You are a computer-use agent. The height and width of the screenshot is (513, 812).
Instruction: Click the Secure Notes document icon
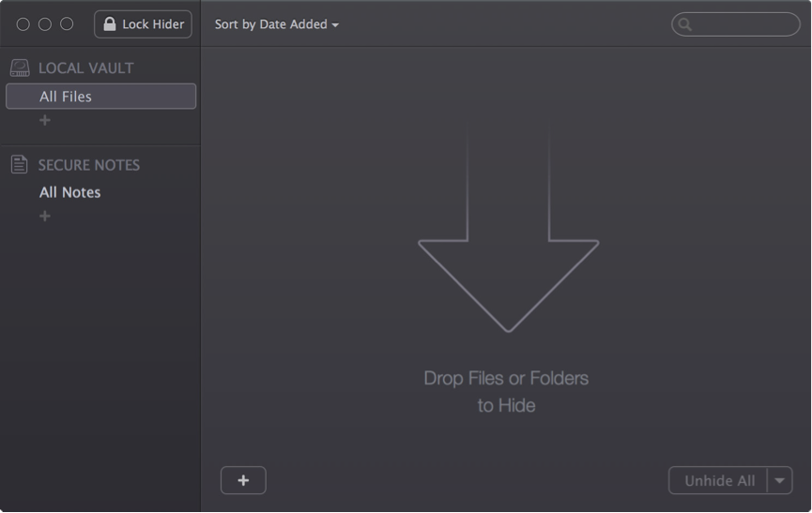click(19, 164)
